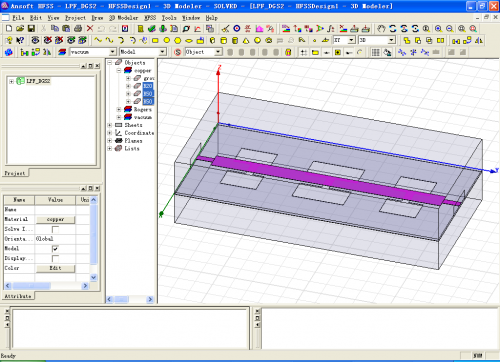Open the HFSS menu

(x=150, y=18)
